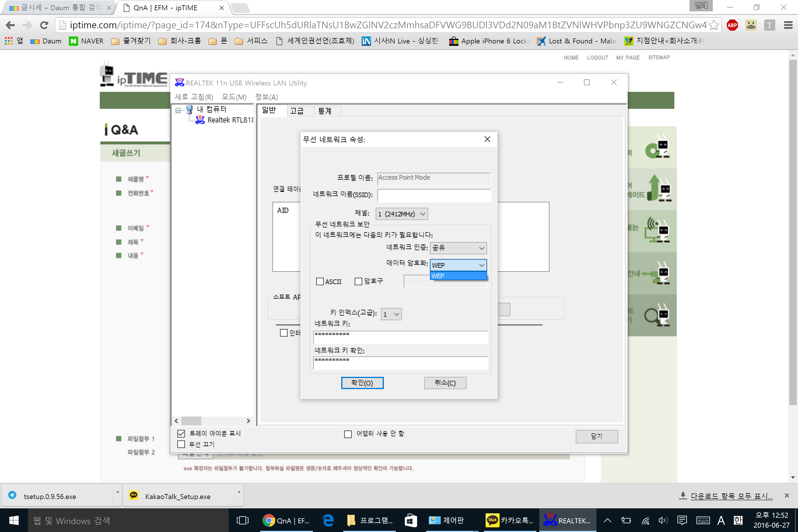798x532 pixels.
Task: Open the 네트워크 인증 공유 dropdown
Action: click(x=458, y=249)
